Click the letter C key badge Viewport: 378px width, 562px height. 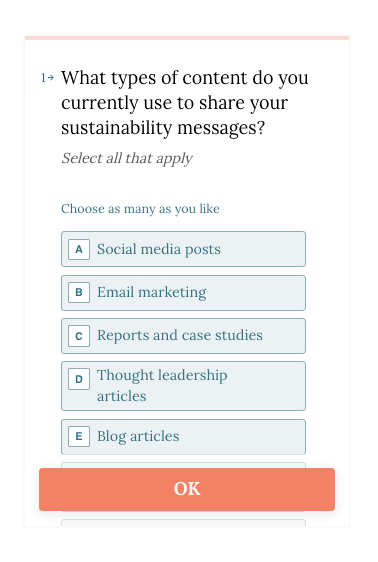click(x=79, y=336)
